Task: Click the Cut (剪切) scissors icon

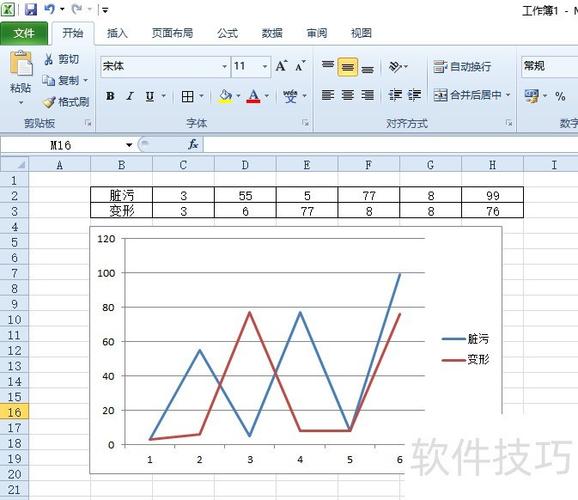Action: [x=48, y=59]
